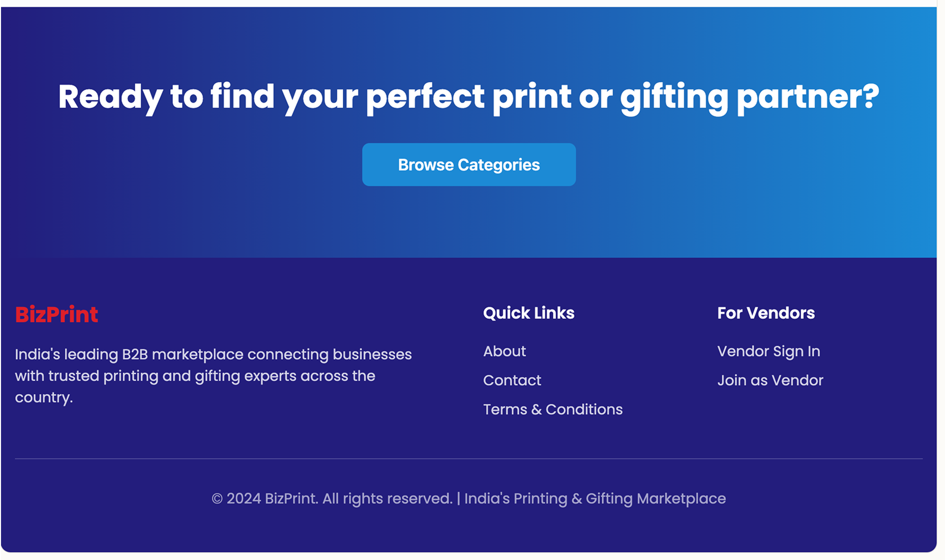945x560 pixels.
Task: Click the pipe separator in copyright line
Action: (458, 499)
